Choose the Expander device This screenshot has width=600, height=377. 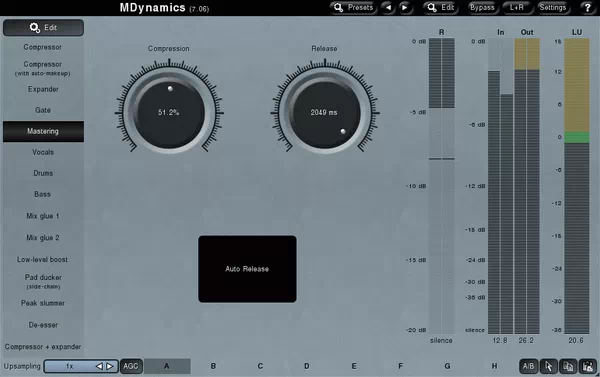(x=43, y=89)
